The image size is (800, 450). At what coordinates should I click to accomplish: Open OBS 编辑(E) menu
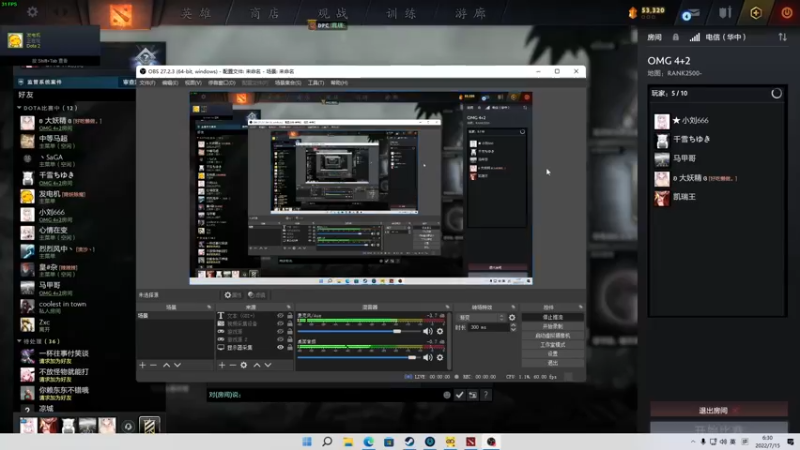click(170, 83)
